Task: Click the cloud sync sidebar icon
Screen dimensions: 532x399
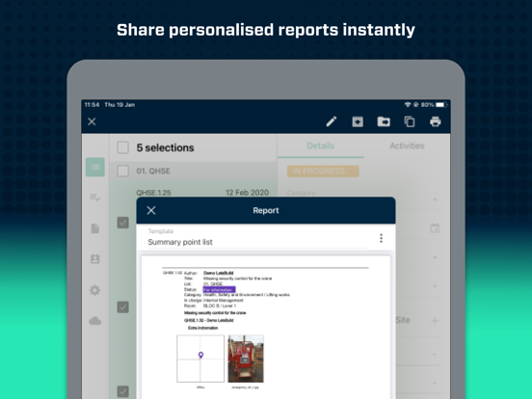Action: (x=95, y=321)
